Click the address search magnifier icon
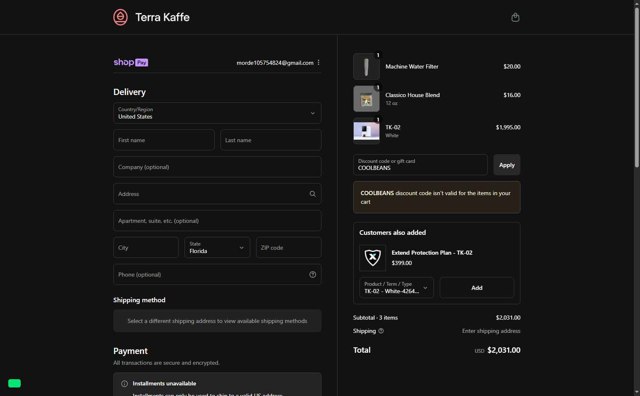This screenshot has width=640, height=396. [x=313, y=194]
